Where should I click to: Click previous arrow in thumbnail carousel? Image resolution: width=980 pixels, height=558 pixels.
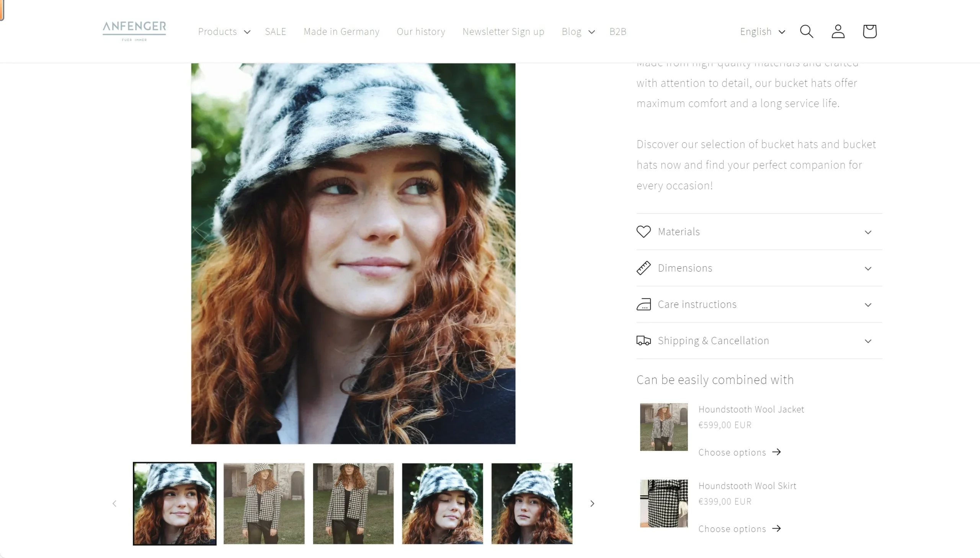114,504
